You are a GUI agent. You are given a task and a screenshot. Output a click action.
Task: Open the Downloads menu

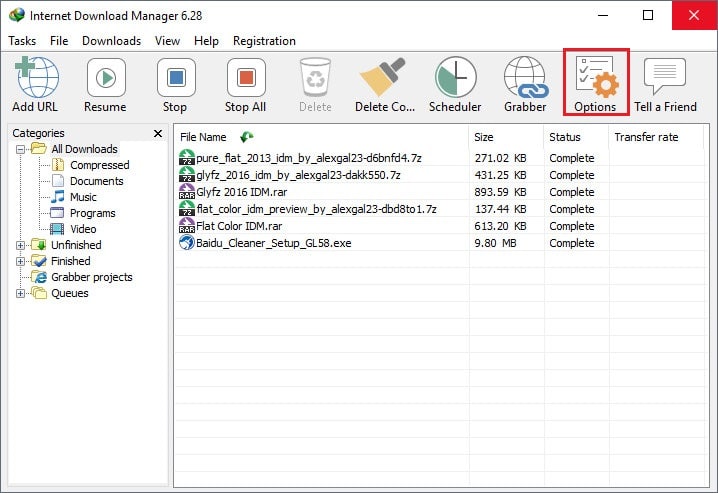coord(112,41)
